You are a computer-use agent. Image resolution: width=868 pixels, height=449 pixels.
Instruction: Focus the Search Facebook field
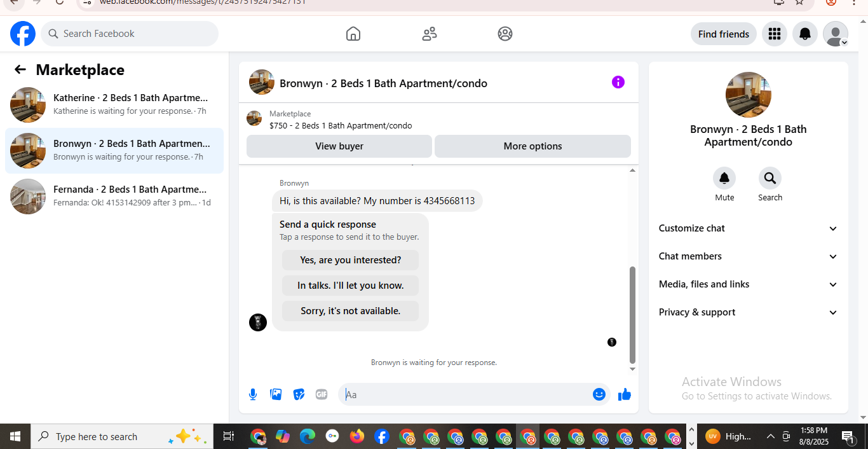(x=130, y=34)
